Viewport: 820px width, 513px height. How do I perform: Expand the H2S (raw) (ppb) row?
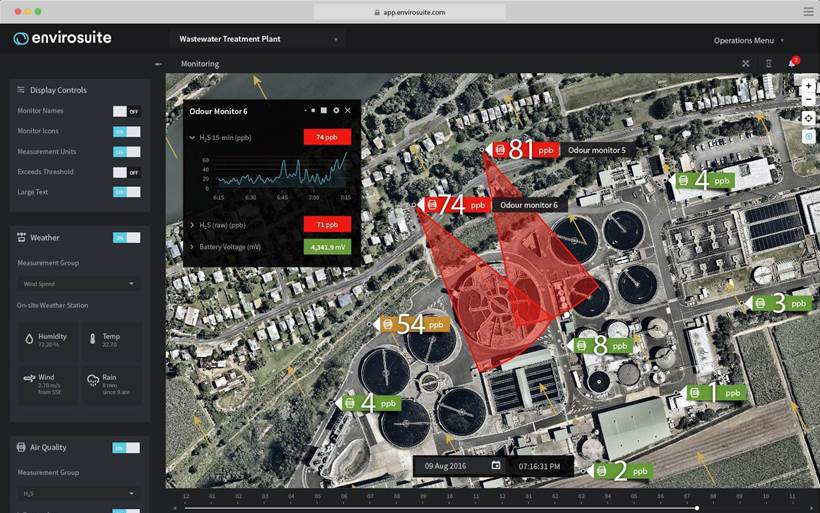[192, 225]
